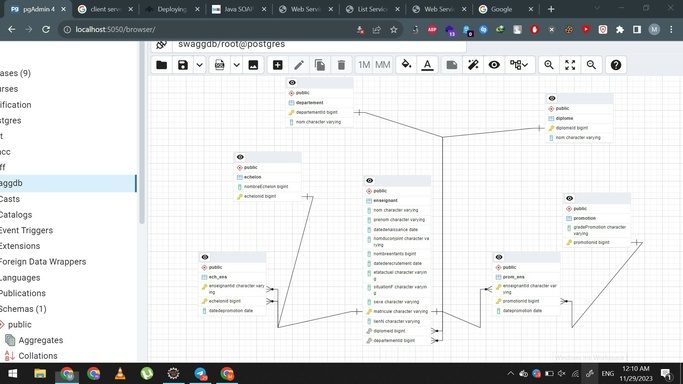683x384 pixels.
Task: Select the 'datedepromotion date' column in ech_ens
Action: click(233, 310)
